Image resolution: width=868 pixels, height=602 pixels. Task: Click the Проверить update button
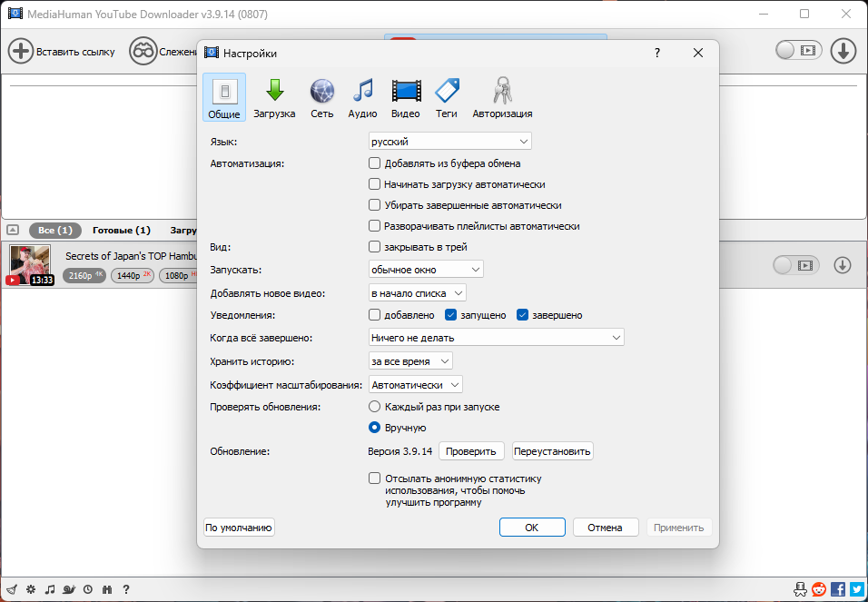(x=471, y=450)
